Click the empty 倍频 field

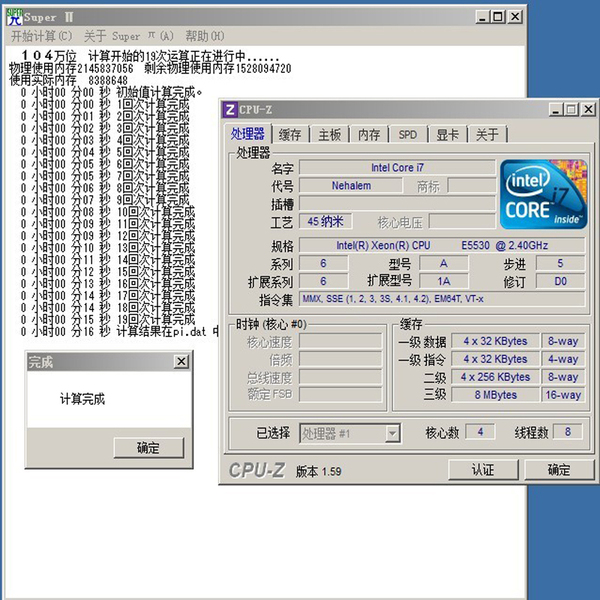[x=341, y=359]
